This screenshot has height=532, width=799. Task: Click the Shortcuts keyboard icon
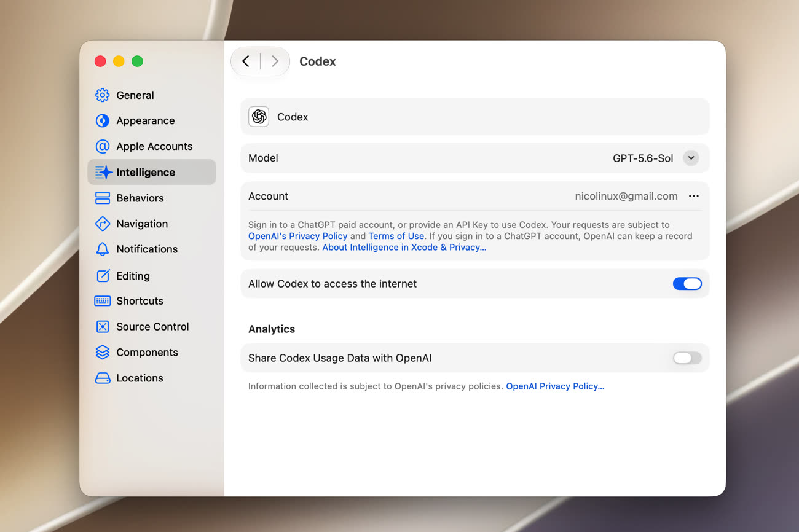click(x=103, y=301)
